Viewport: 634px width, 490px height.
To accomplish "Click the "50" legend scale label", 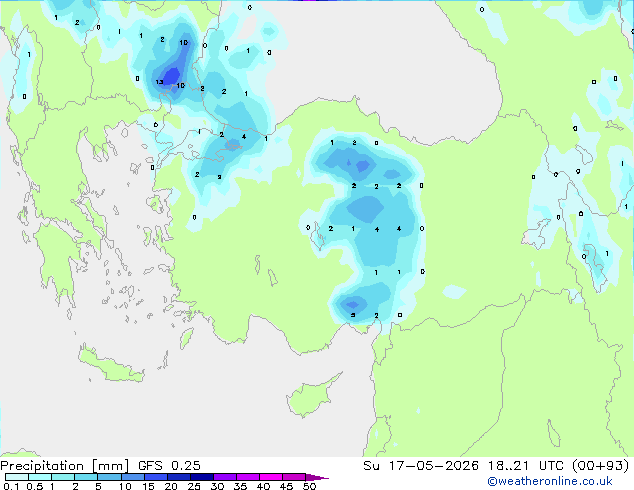I will [309, 486].
